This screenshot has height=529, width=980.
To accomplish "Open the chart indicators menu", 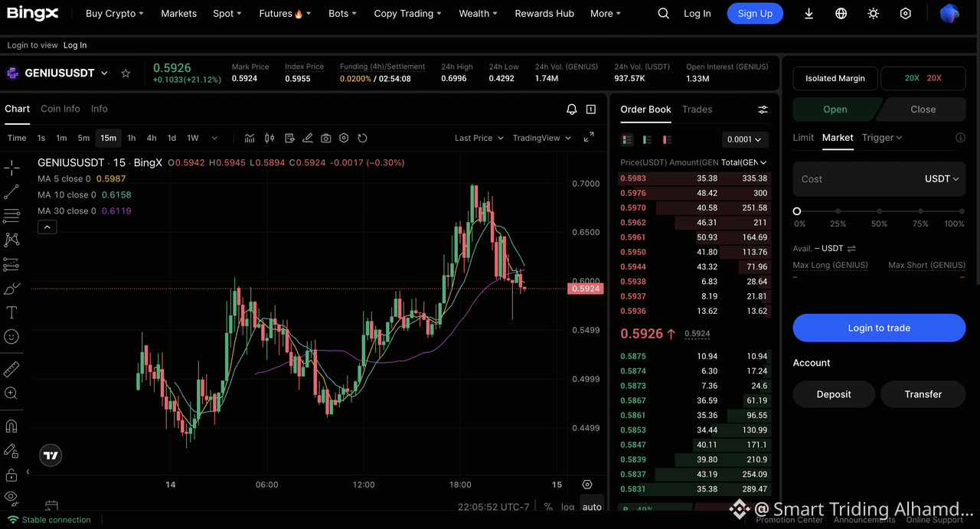I will click(x=250, y=138).
